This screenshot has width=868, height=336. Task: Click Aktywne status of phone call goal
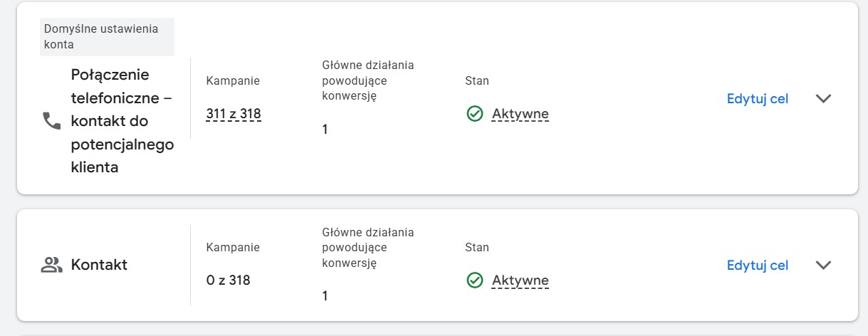tap(520, 114)
